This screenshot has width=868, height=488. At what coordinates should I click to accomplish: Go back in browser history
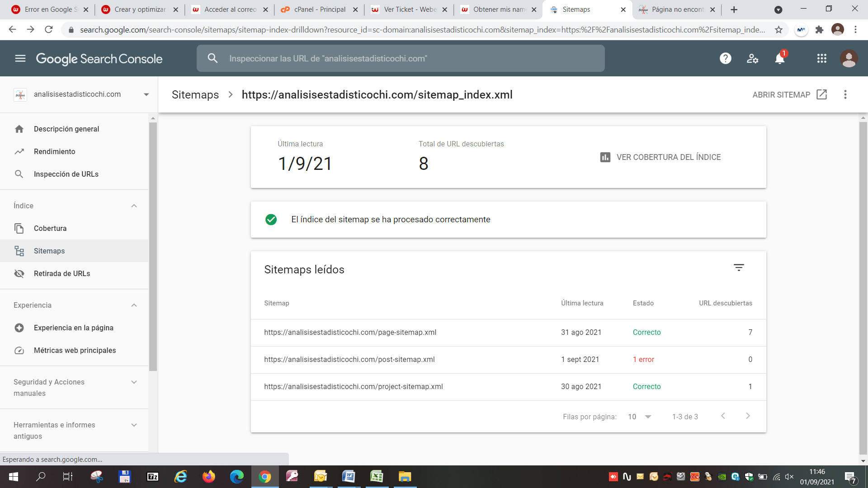[12, 30]
